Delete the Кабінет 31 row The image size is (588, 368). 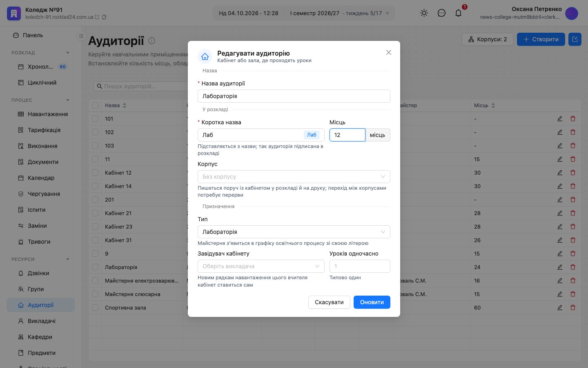[x=573, y=240]
